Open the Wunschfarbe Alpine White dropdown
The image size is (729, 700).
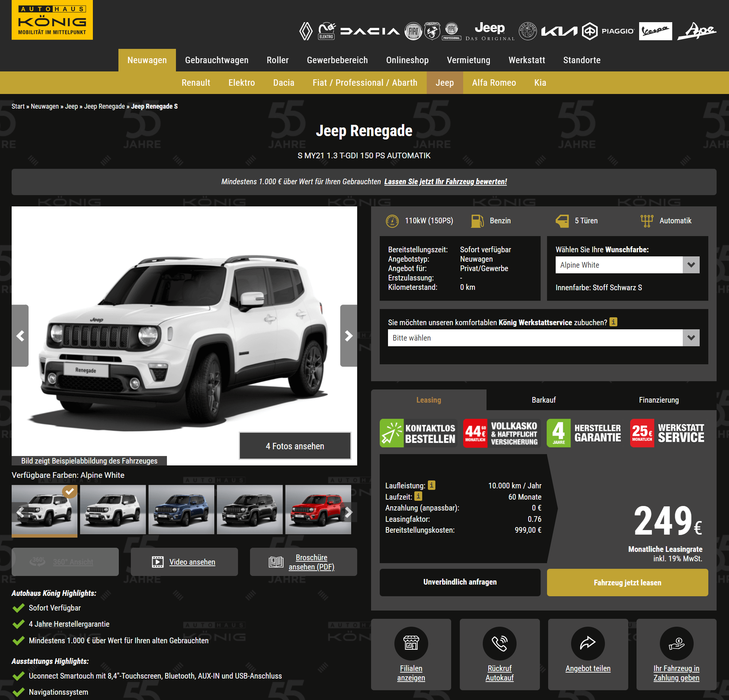click(x=627, y=265)
